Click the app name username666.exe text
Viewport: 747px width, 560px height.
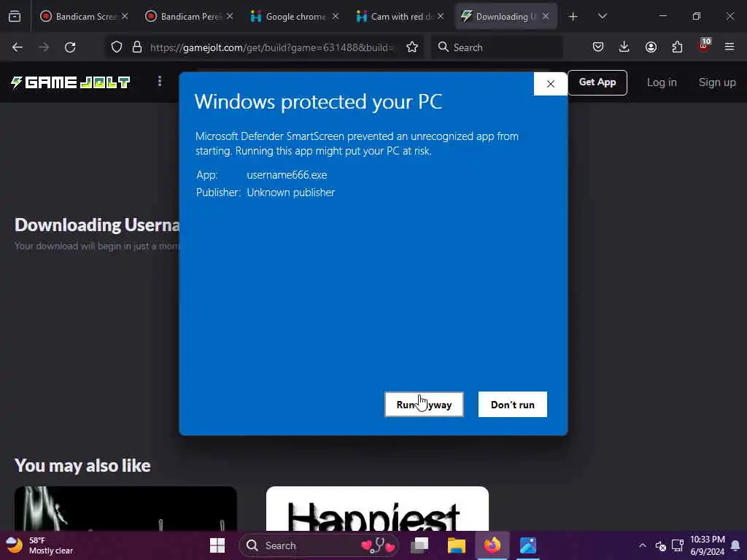[x=287, y=175]
